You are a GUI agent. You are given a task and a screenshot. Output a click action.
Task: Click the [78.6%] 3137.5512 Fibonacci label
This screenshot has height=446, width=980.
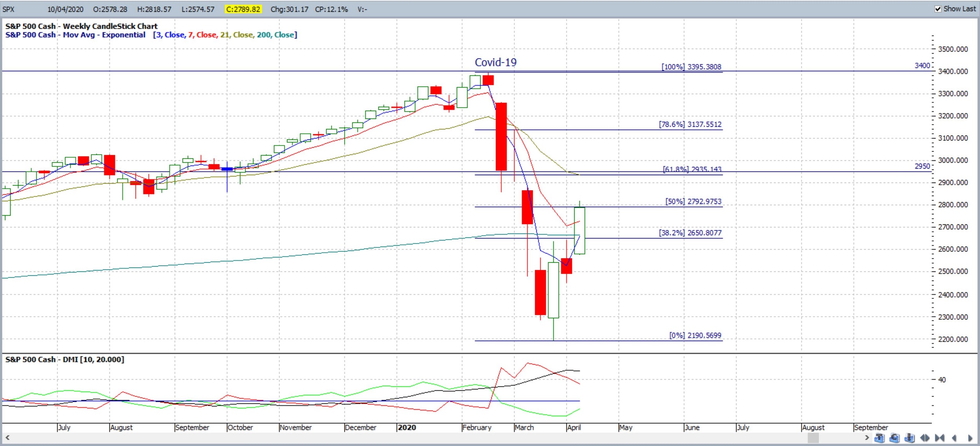pyautogui.click(x=690, y=124)
